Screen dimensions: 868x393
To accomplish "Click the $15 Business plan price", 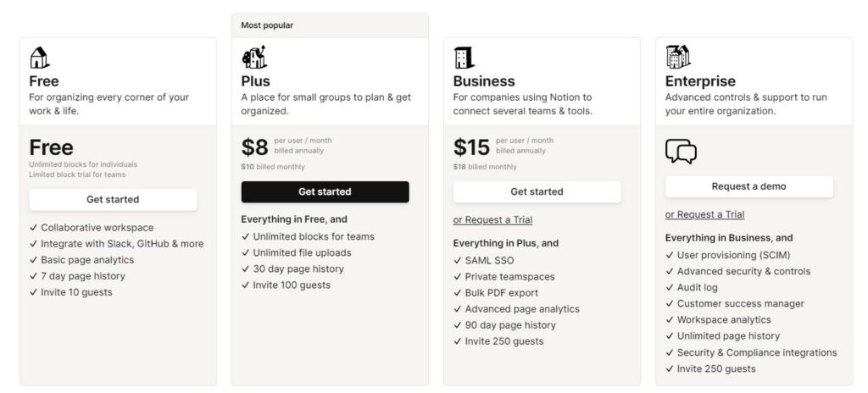I will coord(471,147).
